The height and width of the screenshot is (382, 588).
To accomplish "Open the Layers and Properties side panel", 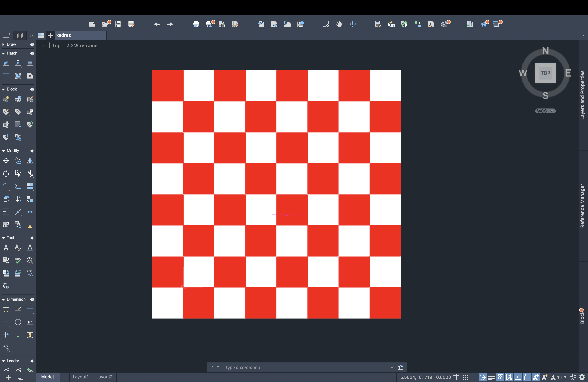I will point(582,95).
